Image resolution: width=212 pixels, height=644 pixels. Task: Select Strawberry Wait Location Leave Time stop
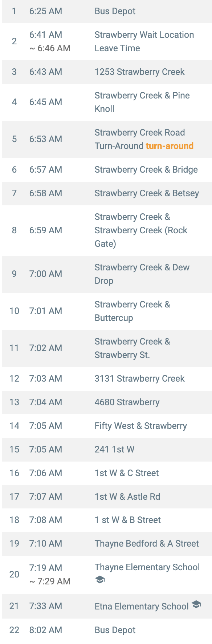[107, 41]
